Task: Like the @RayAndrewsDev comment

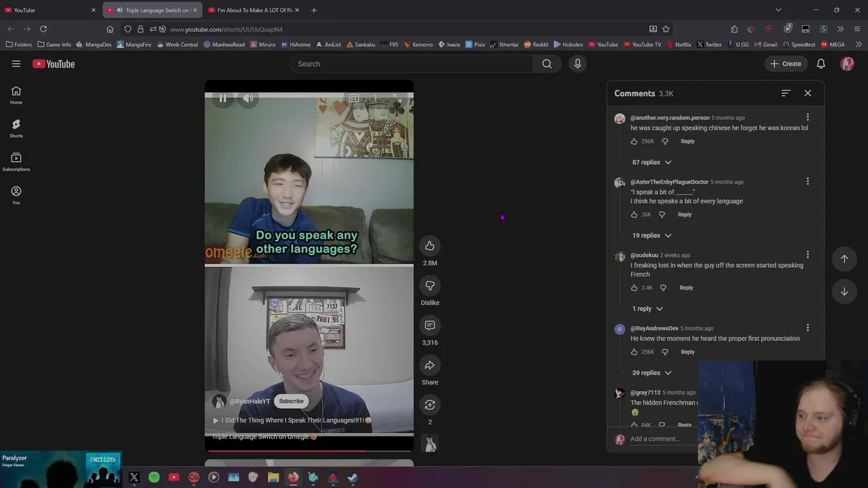Action: (x=634, y=352)
